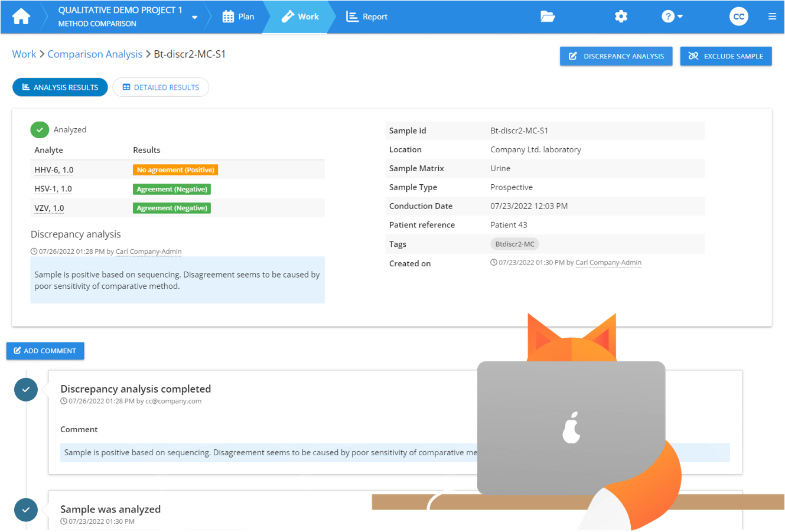Open the folder icon in top bar
The image size is (785, 532).
click(548, 17)
